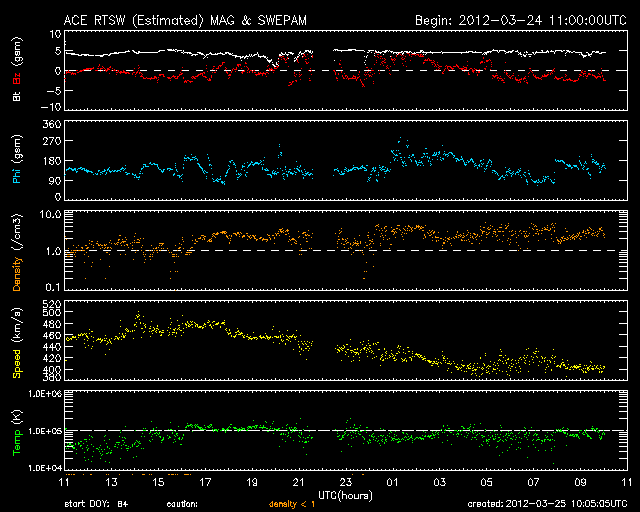Click the '-10' tick on Bt Bz axis

(x=51, y=107)
